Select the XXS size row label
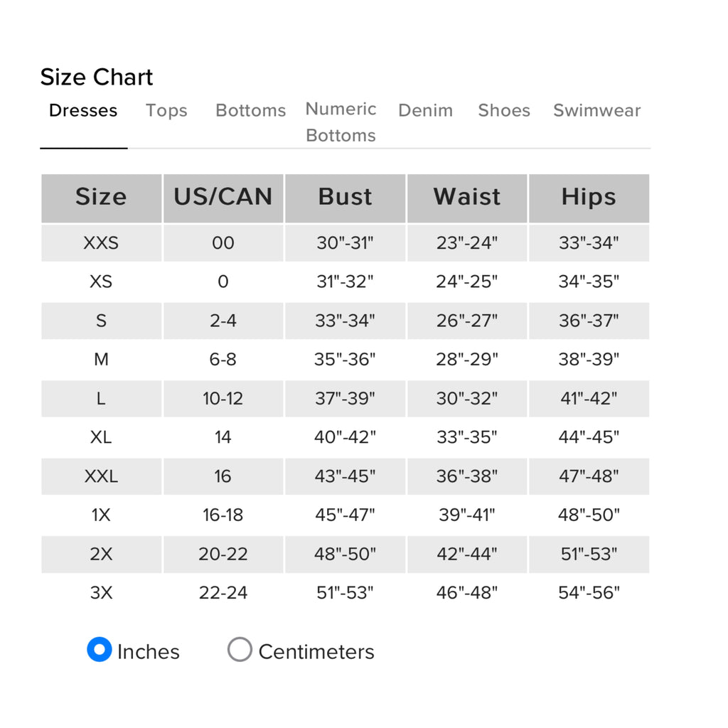The height and width of the screenshot is (728, 728). [x=101, y=243]
